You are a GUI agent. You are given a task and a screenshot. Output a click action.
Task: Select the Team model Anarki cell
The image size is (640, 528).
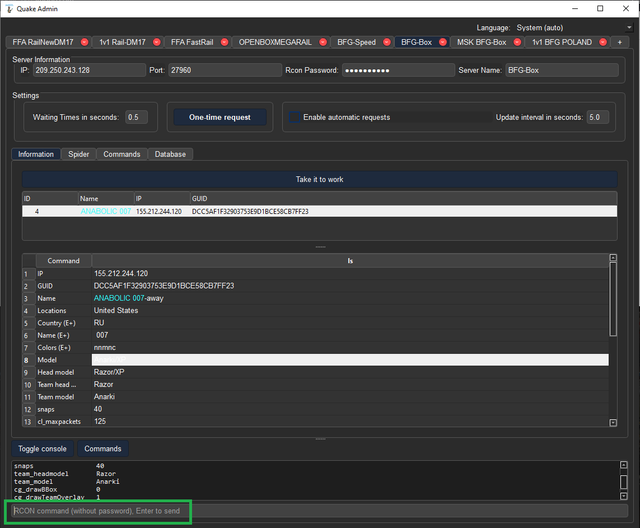tap(350, 397)
